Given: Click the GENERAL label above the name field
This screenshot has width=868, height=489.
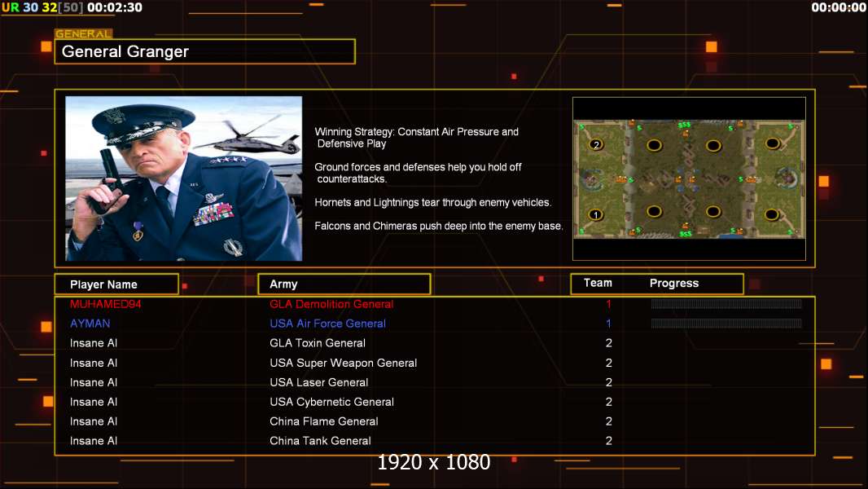Looking at the screenshot, I should click(84, 33).
